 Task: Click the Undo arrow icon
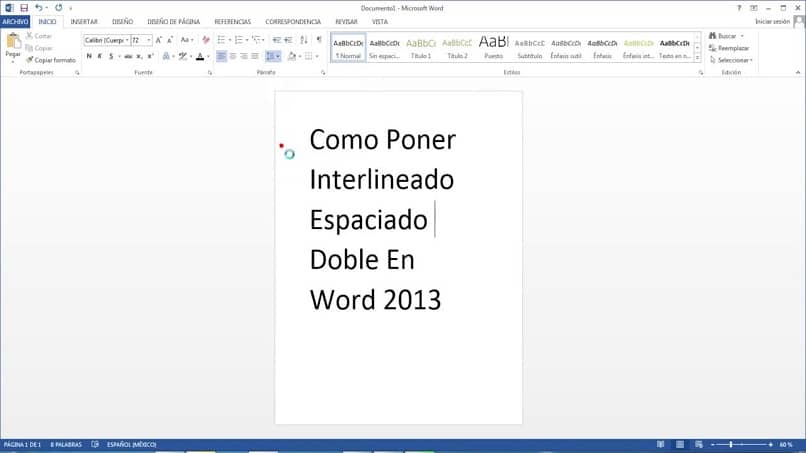pyautogui.click(x=38, y=7)
